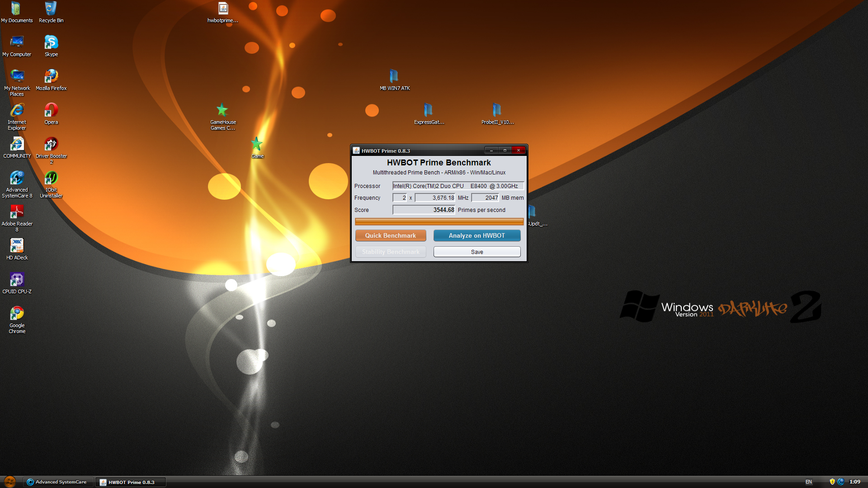Viewport: 868px width, 488px height.
Task: Click the core count field
Action: [400, 197]
